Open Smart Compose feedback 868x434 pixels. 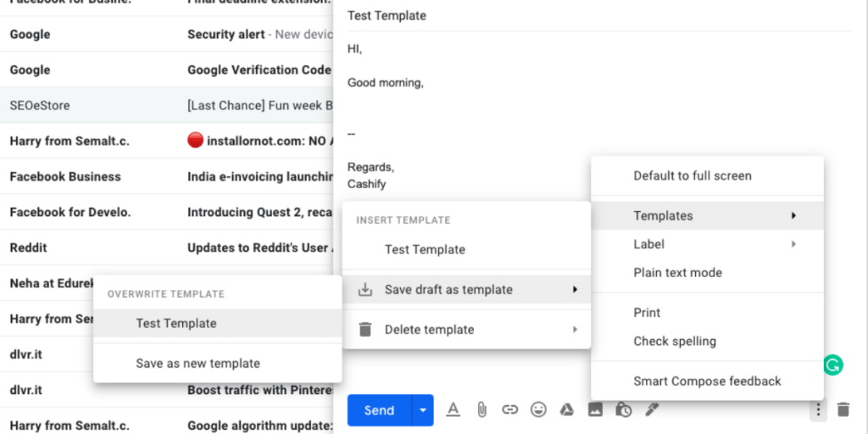coord(708,381)
